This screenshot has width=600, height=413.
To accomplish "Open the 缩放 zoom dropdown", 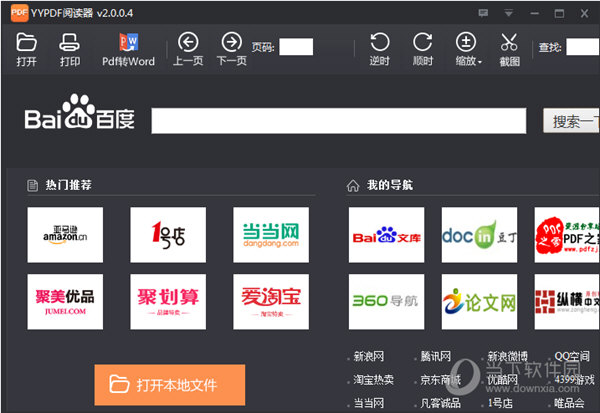I will pos(468,50).
